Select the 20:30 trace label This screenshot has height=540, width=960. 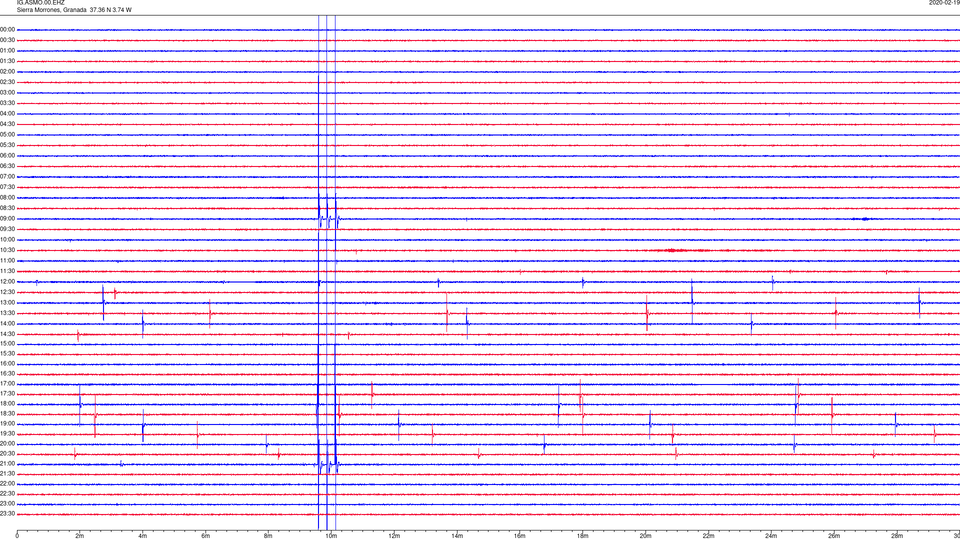[7, 454]
